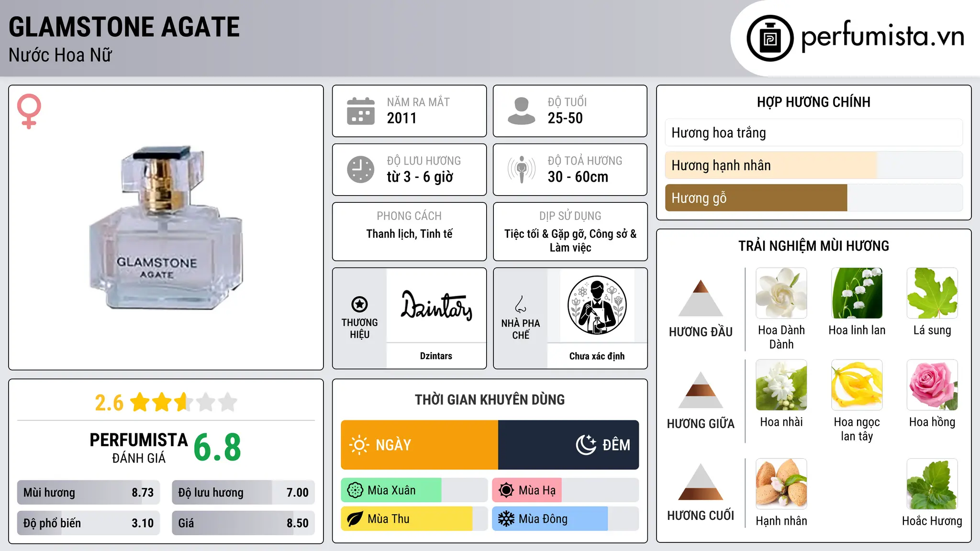Click the Dzintars brand name label
This screenshot has height=551, width=980.
pyautogui.click(x=436, y=356)
